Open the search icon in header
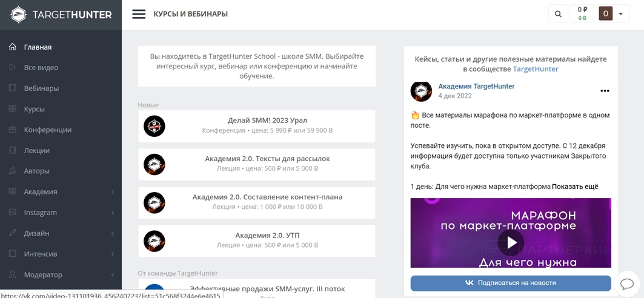 coord(558,14)
